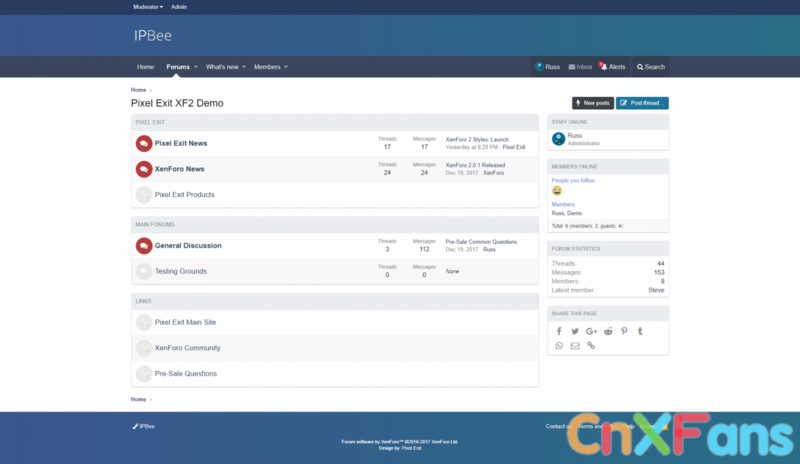
Task: Share page by email icon
Action: coord(575,346)
